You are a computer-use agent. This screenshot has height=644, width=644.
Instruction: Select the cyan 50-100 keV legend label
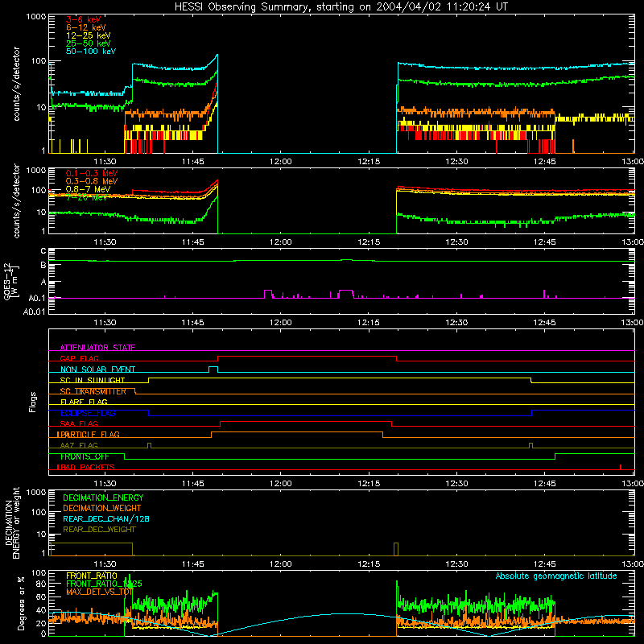coord(91,52)
